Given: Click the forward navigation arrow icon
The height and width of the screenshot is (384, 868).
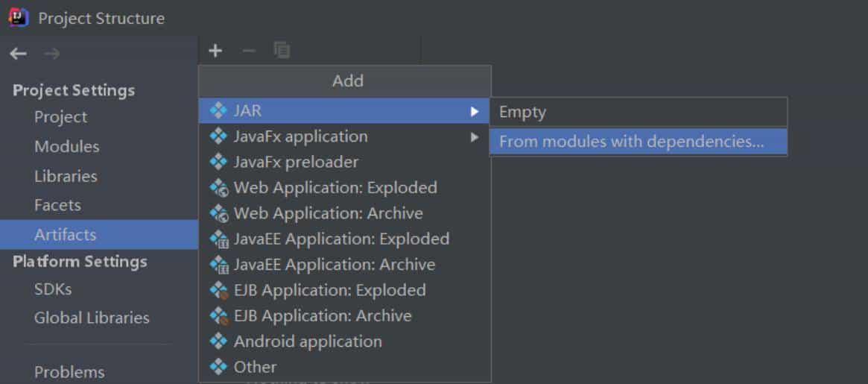Looking at the screenshot, I should [51, 54].
